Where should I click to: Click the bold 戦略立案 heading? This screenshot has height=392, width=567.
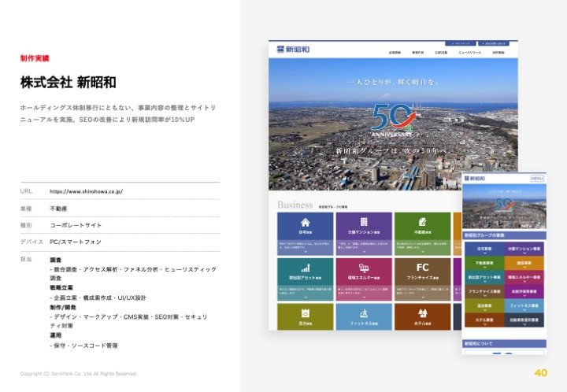click(x=61, y=287)
